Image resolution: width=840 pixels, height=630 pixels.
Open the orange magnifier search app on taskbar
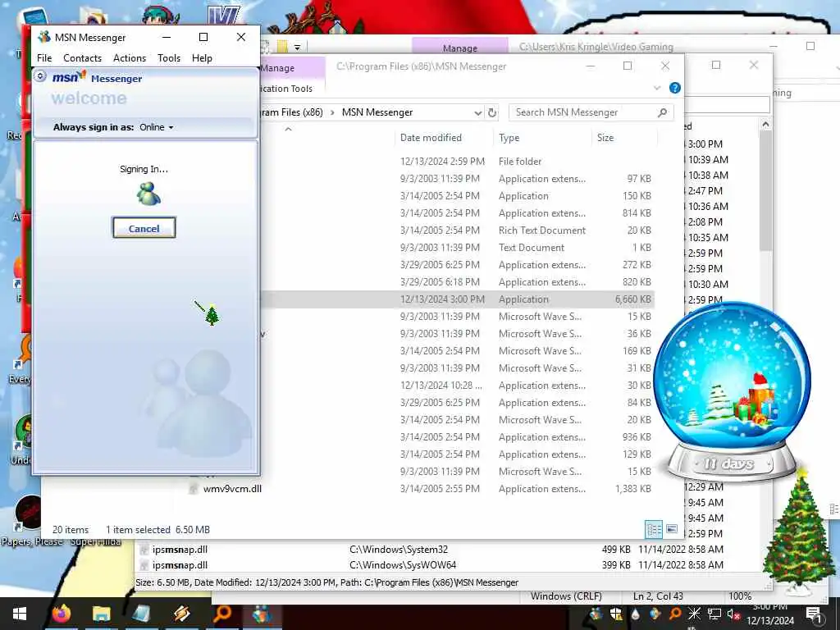click(221, 614)
